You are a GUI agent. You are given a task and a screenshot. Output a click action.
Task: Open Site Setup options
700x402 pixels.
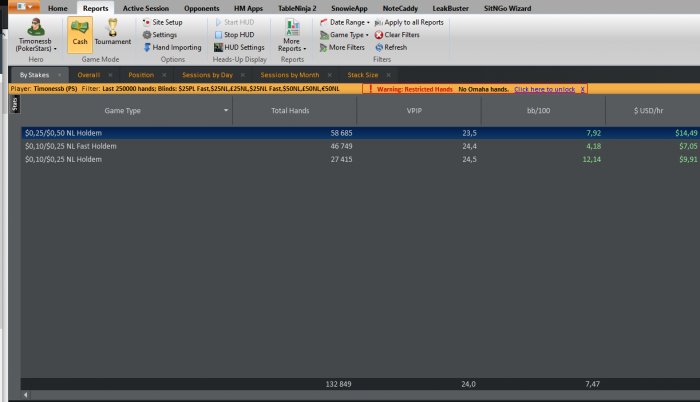coord(162,22)
